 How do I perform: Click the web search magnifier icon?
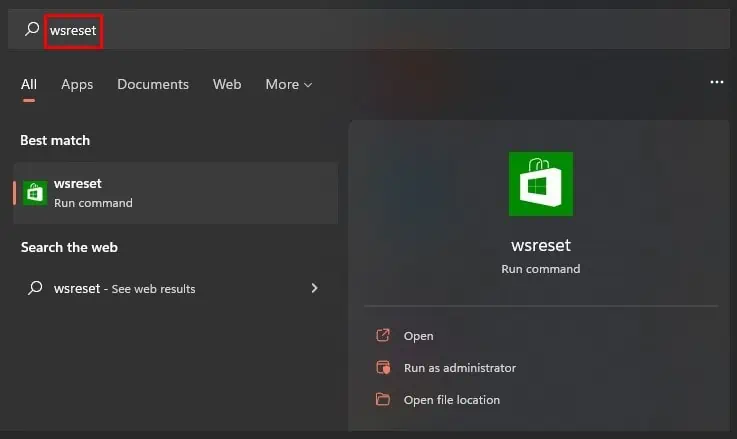coord(35,288)
